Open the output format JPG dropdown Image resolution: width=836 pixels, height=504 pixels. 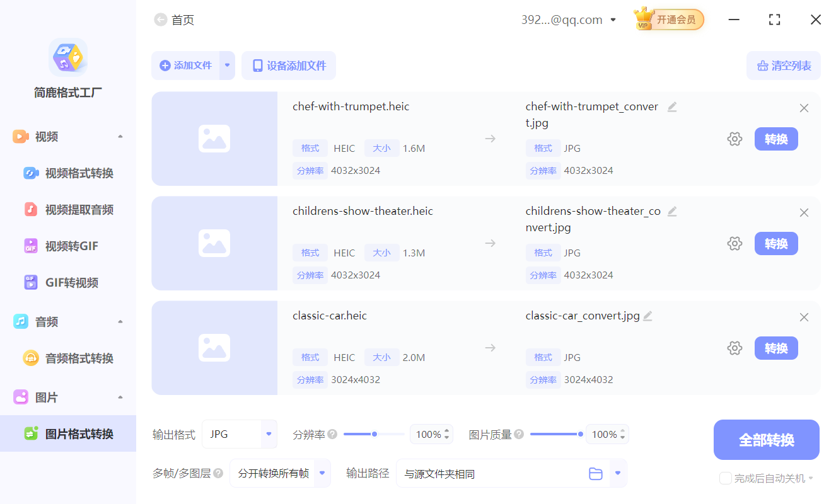tap(240, 434)
